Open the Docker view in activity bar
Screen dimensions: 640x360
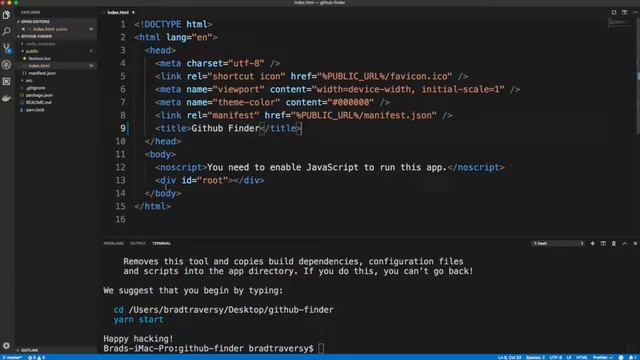pos(6,98)
